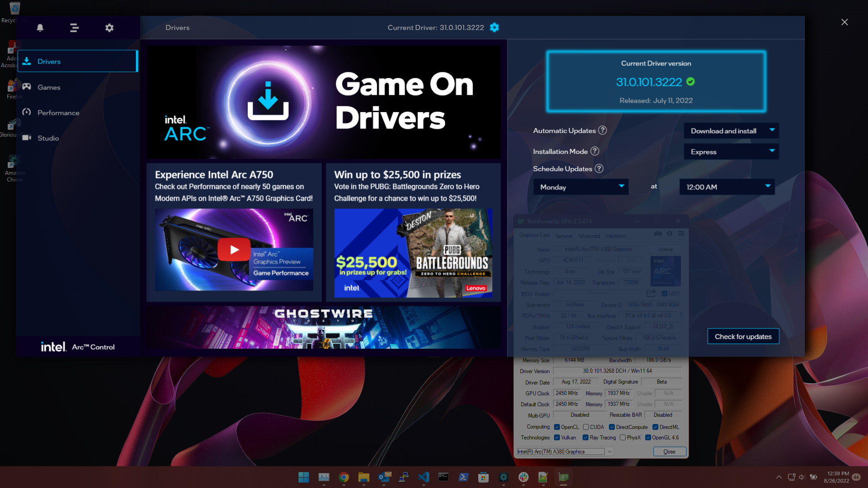Open network status in the system tray

[x=791, y=477]
